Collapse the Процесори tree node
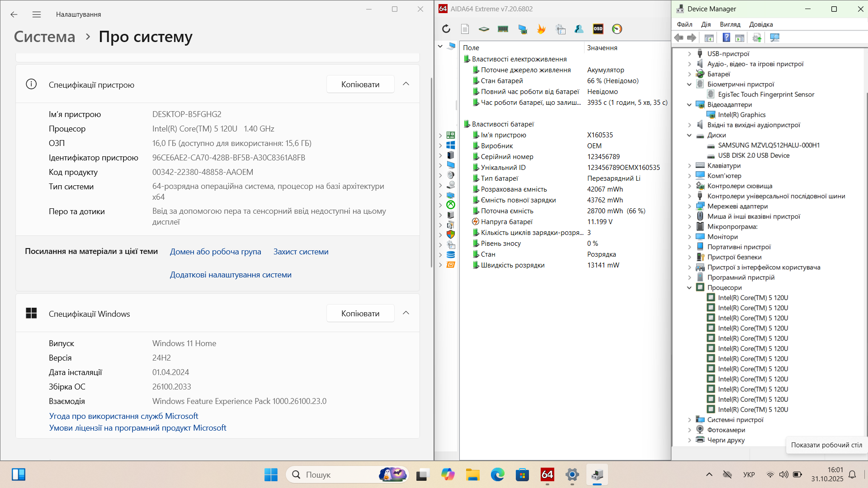The image size is (868, 488). (689, 288)
